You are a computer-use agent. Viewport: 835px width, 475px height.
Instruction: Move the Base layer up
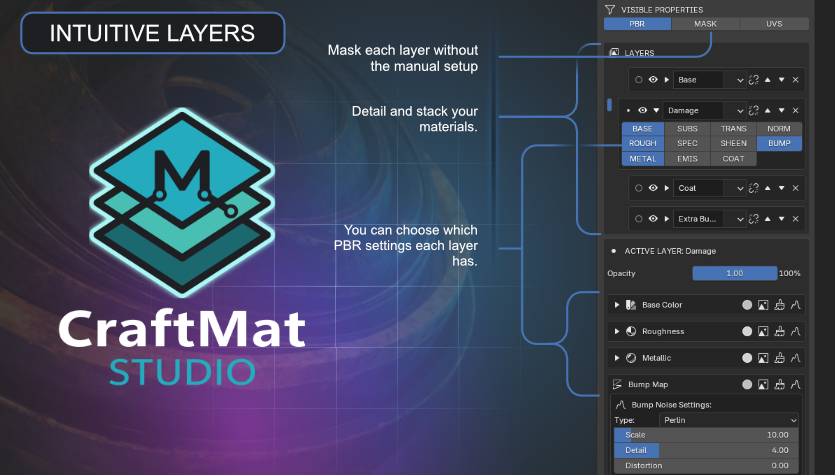tap(767, 80)
